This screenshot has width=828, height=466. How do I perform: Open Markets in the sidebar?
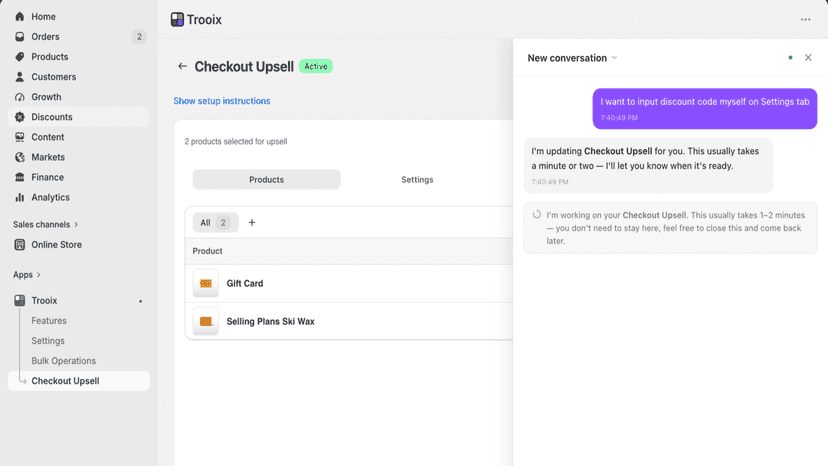point(79,157)
